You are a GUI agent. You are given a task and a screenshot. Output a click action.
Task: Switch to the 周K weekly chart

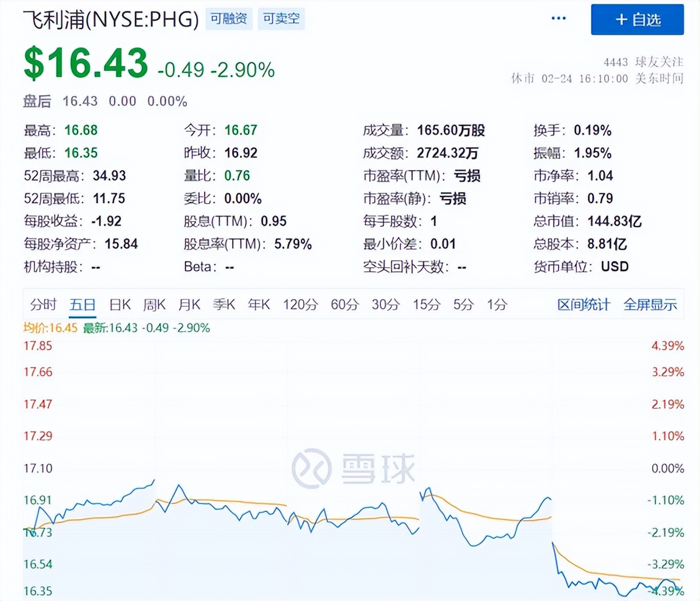[x=154, y=304]
